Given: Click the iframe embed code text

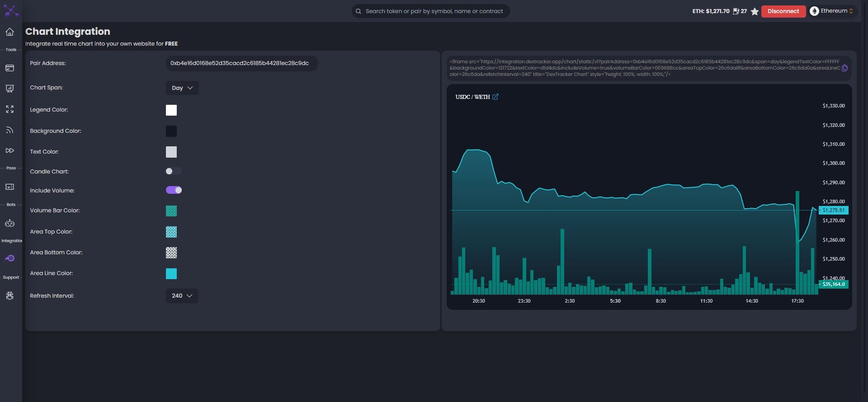Looking at the screenshot, I should point(645,68).
